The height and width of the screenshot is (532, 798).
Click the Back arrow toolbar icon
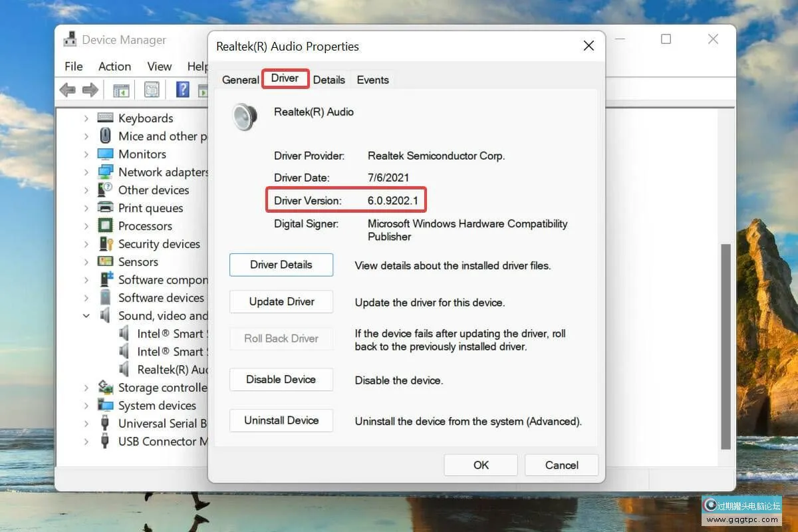point(67,90)
